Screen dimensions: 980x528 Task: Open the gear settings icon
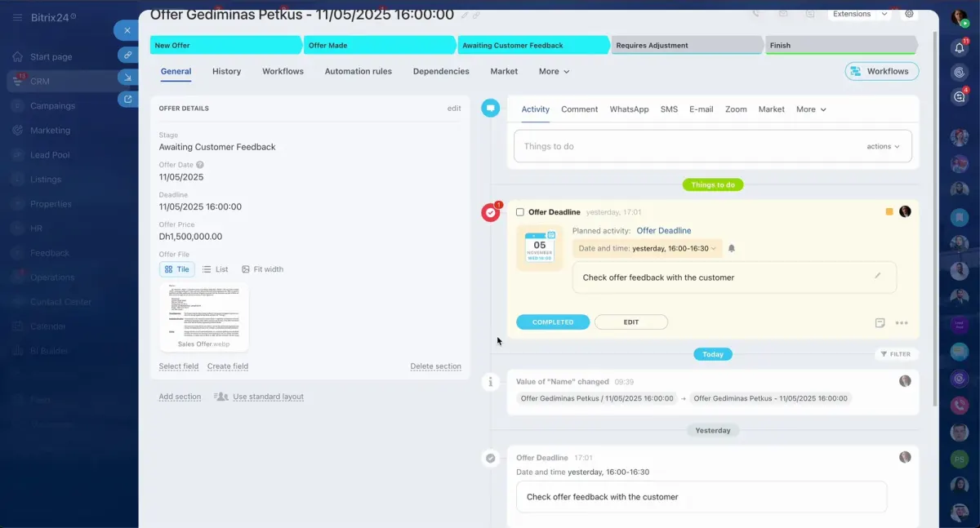(909, 14)
